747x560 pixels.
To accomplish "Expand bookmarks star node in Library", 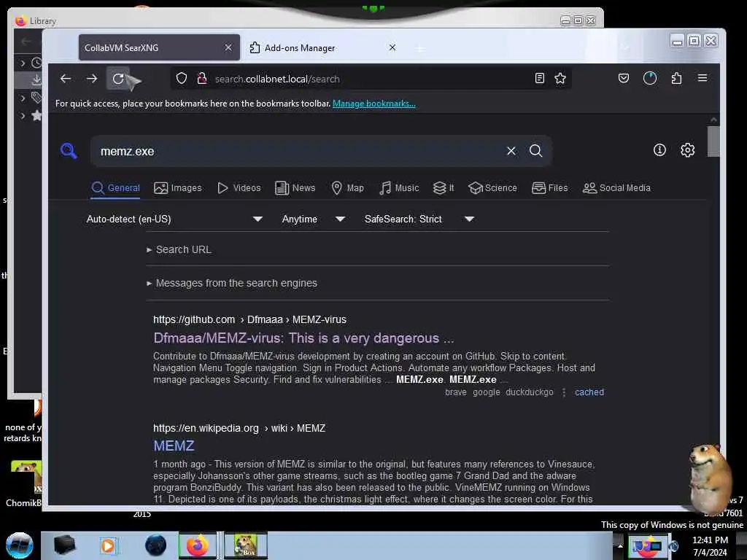I will 23,116.
